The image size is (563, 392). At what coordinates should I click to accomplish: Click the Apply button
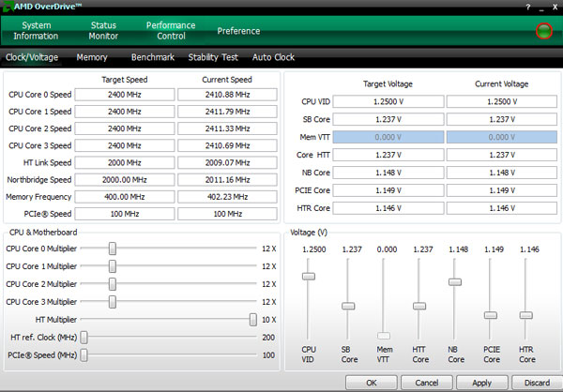point(482,383)
